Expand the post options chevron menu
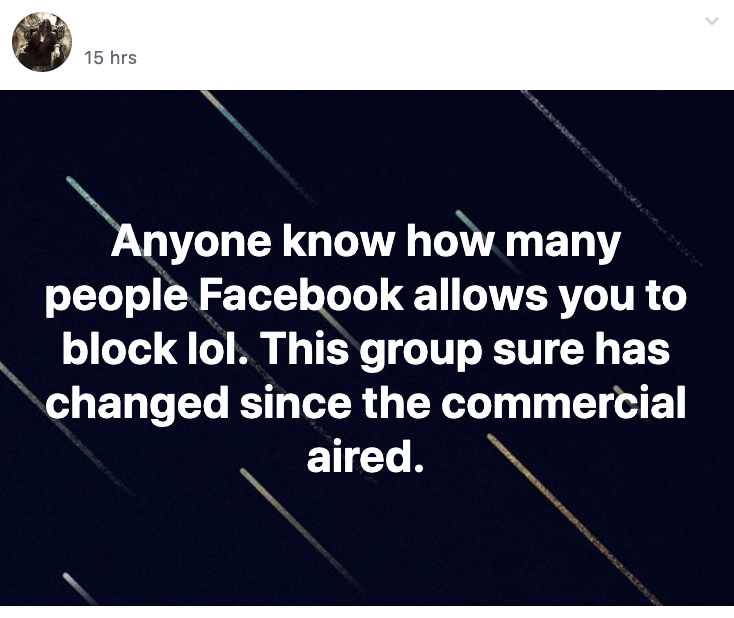734x618 pixels. tap(712, 21)
